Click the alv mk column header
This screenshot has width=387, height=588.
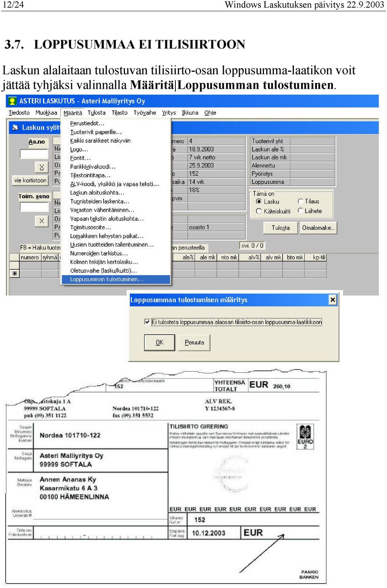[x=273, y=258]
